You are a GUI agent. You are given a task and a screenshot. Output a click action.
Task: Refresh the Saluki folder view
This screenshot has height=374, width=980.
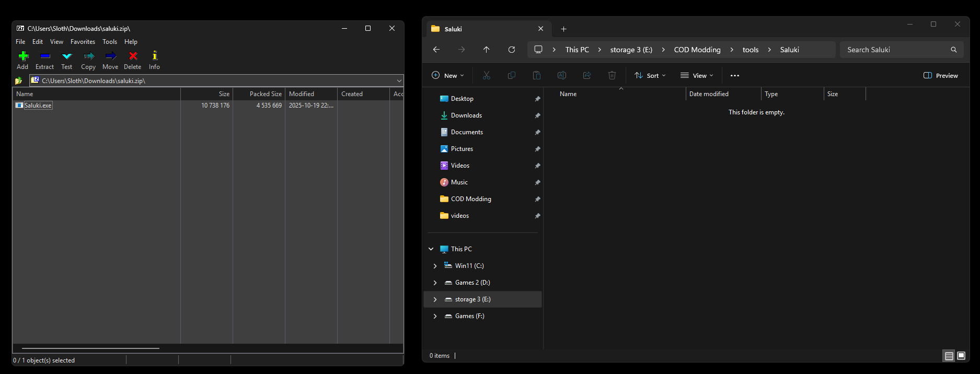[x=512, y=50]
